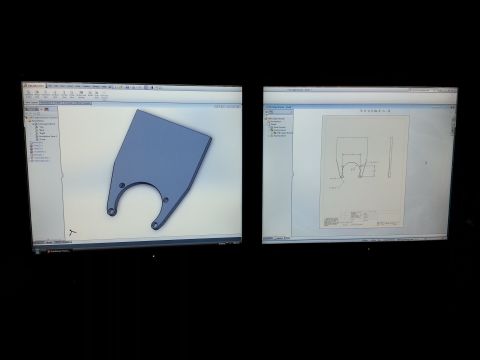480x360 pixels.
Task: Click the heads-up view toolbar above the drawing sheet
Action: (x=374, y=111)
